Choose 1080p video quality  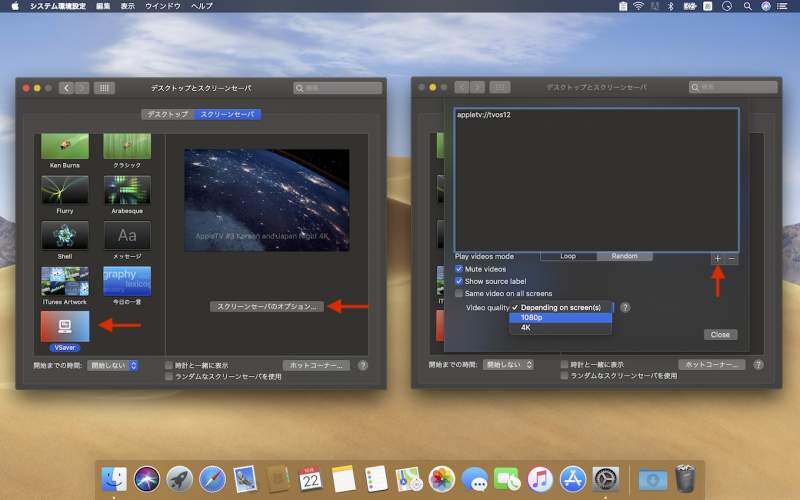[560, 317]
